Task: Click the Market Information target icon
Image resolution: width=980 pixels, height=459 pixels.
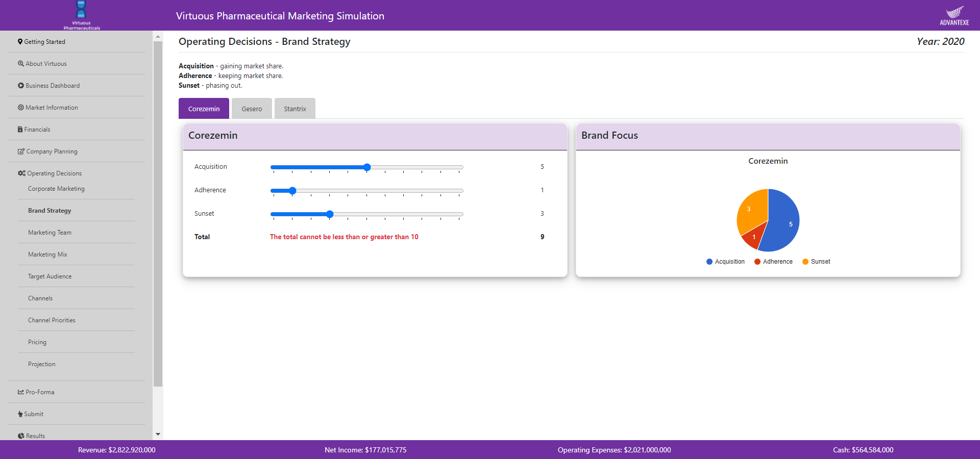Action: pos(20,107)
